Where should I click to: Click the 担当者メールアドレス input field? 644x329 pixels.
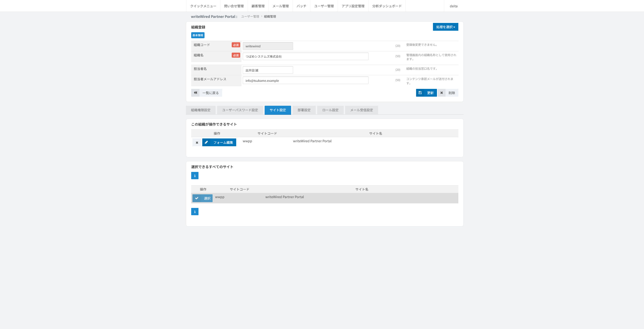tap(305, 80)
